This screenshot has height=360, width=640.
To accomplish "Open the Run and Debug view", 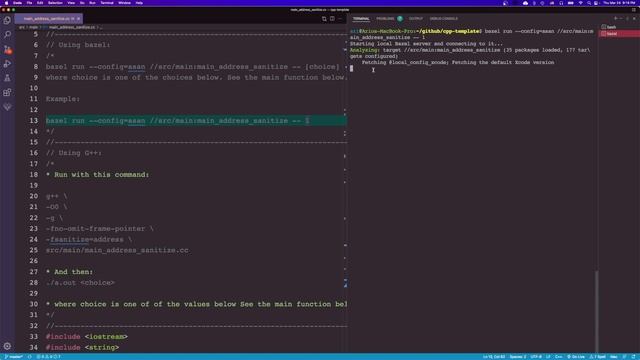I will 7,63.
